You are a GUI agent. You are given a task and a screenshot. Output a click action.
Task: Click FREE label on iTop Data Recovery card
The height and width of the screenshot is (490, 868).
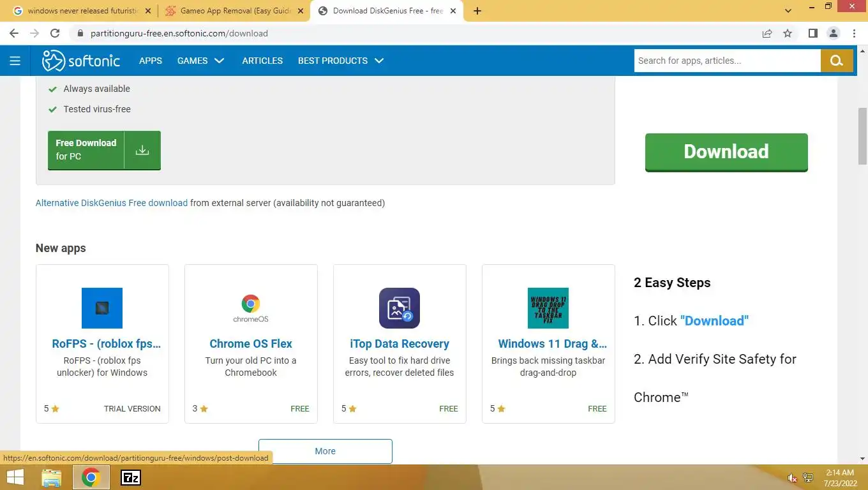(x=449, y=408)
